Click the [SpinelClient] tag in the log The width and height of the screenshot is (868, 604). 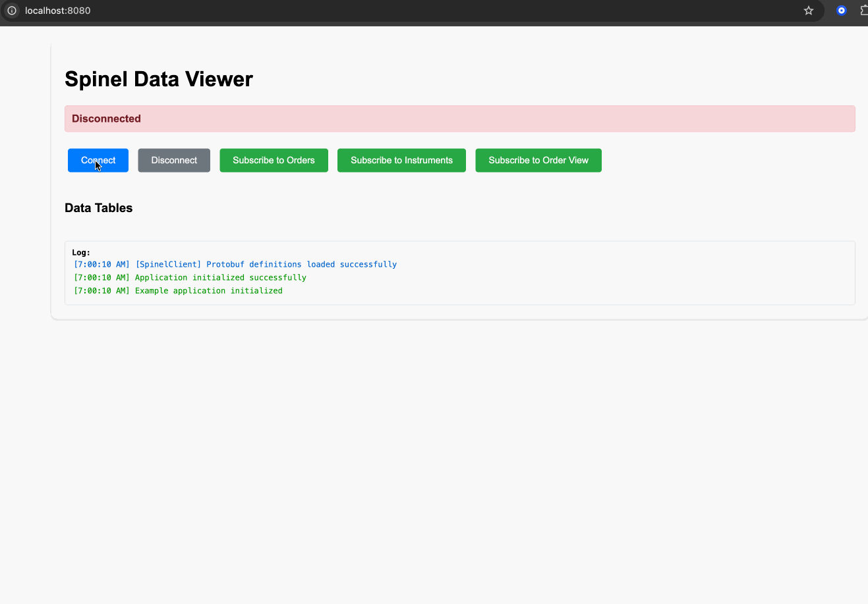coord(168,265)
